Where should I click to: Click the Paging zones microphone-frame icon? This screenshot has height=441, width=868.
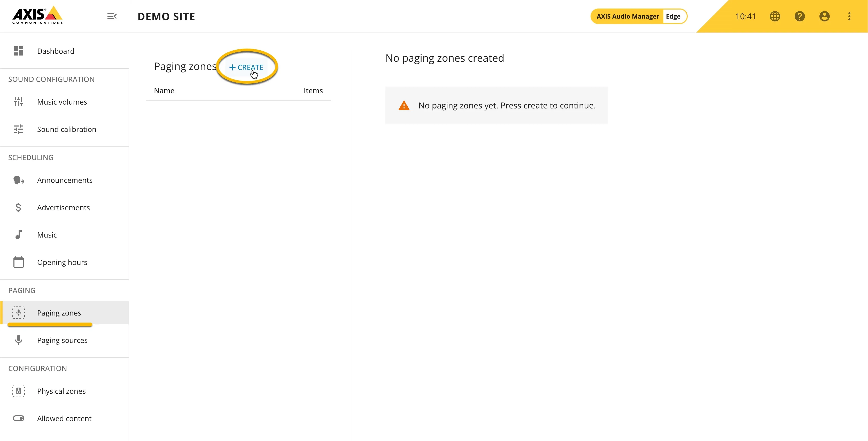[x=19, y=313]
